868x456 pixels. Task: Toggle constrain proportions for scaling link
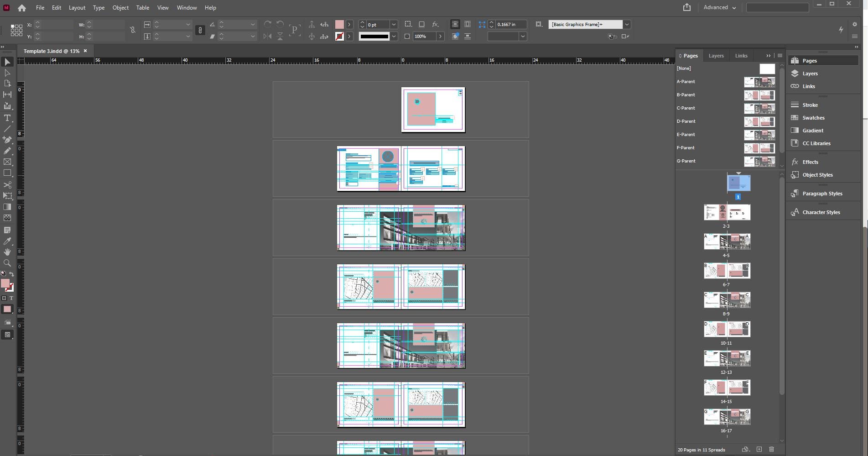pos(200,31)
